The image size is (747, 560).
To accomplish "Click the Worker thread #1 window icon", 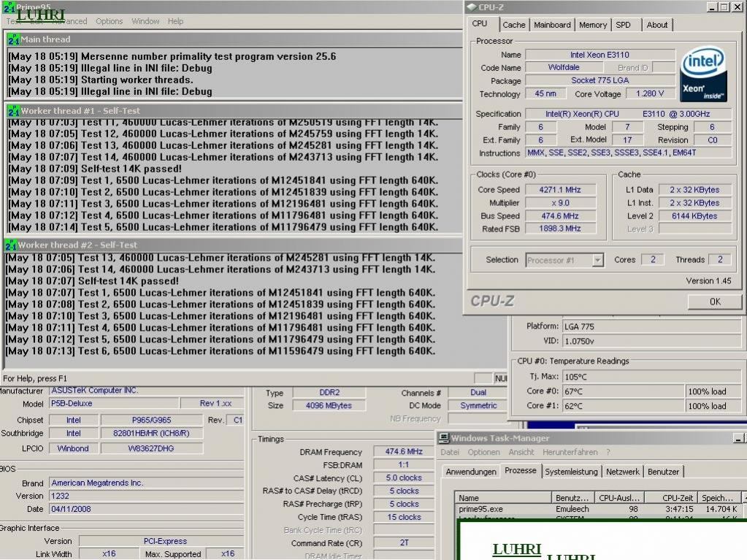I will (x=13, y=111).
